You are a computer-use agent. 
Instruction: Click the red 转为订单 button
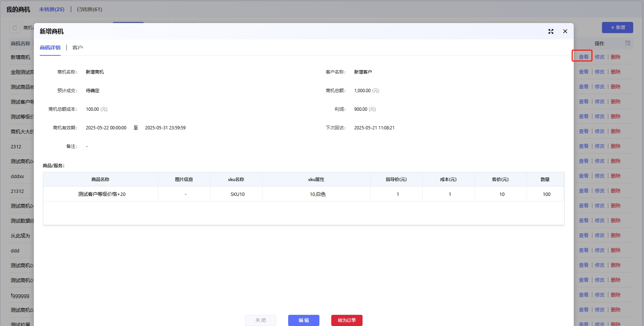347,320
